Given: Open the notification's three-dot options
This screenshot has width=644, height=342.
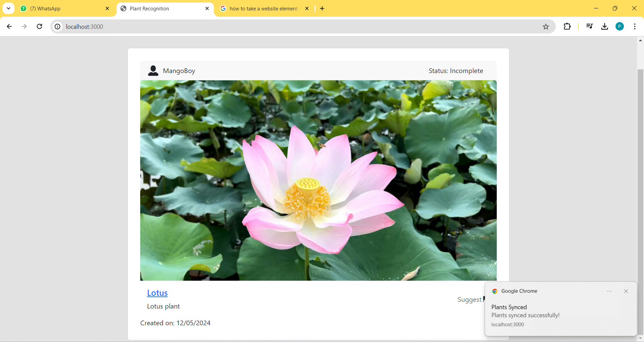Looking at the screenshot, I should 609,291.
